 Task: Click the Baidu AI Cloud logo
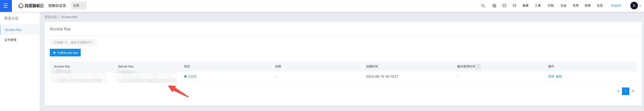[x=31, y=6]
